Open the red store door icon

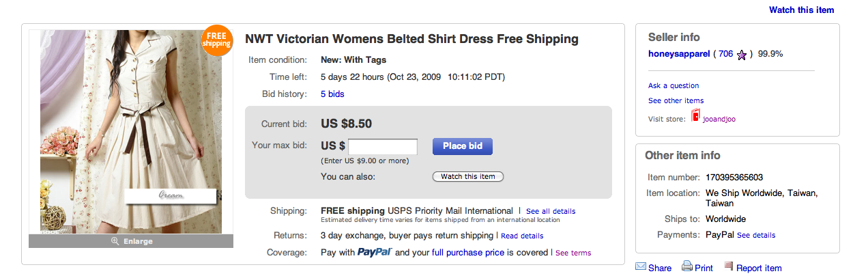[695, 115]
